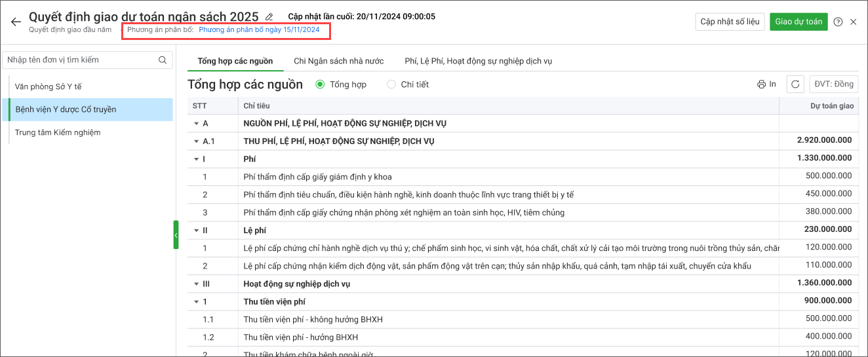Click the back arrow icon
868x357 pixels.
coord(16,22)
